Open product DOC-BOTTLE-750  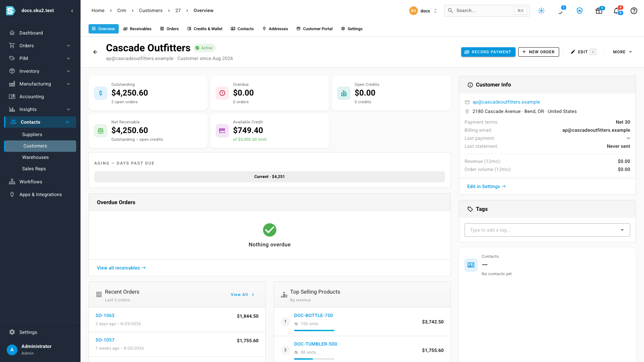pos(314,315)
